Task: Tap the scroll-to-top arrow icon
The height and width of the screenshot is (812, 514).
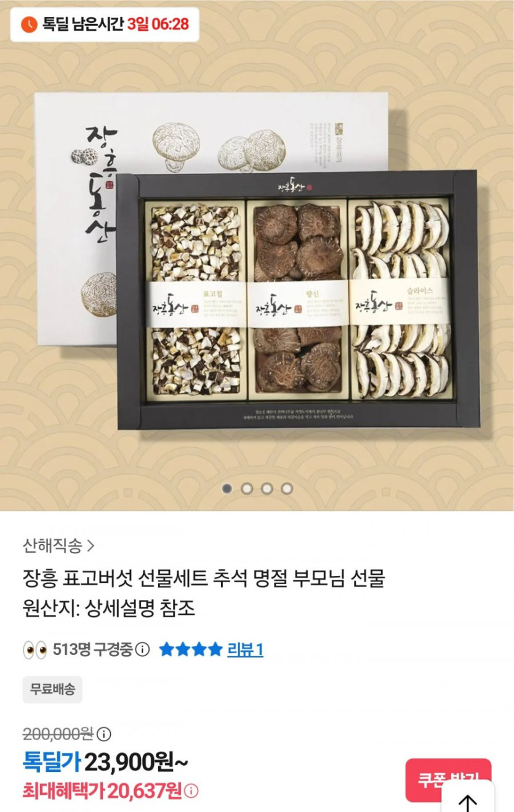Action: pyautogui.click(x=468, y=802)
